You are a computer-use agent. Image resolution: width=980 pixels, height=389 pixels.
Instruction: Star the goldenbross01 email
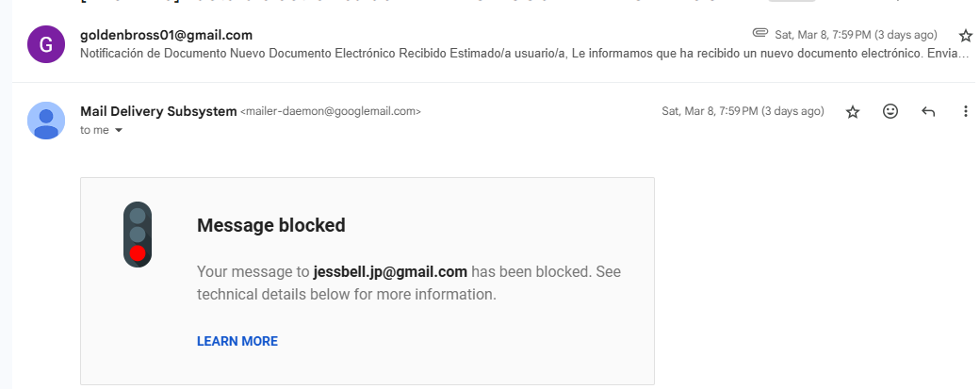pyautogui.click(x=966, y=34)
